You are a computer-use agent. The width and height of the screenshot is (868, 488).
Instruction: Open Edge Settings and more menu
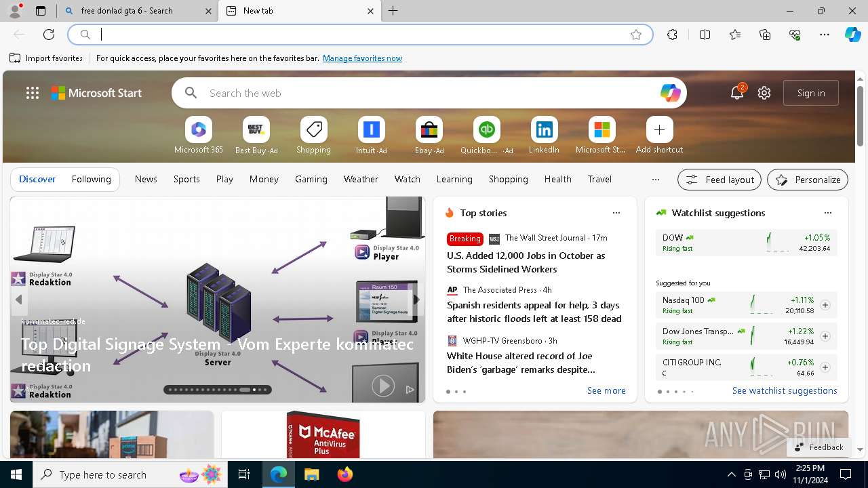click(x=825, y=35)
